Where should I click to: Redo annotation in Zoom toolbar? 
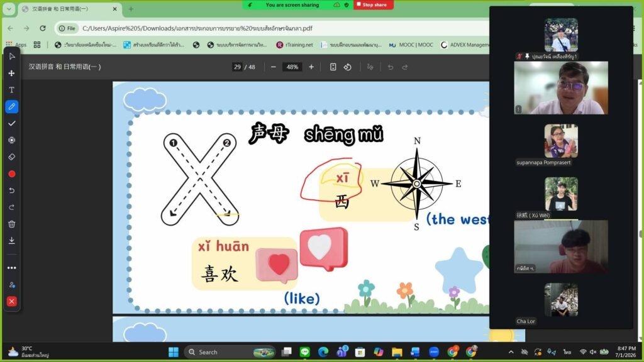[x=11, y=207]
